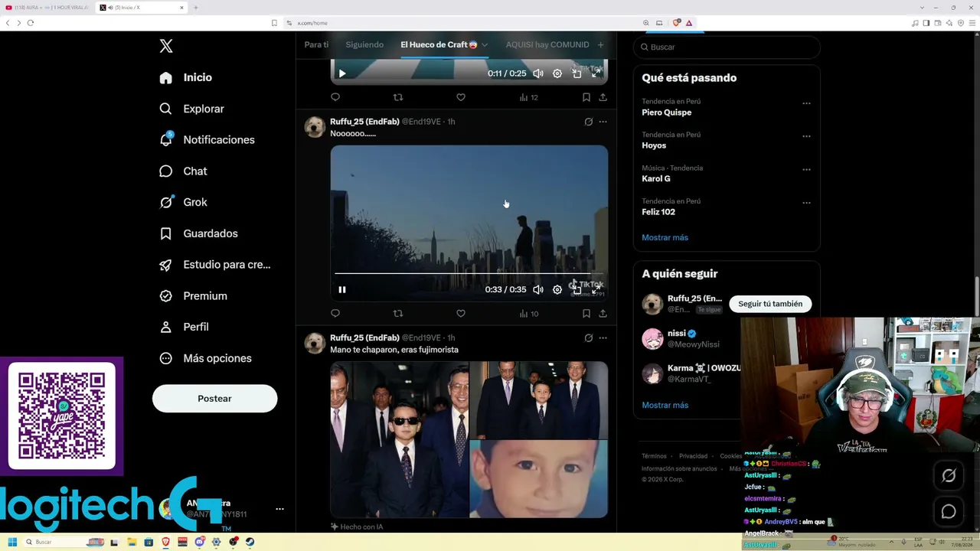Viewport: 980px width, 551px height.
Task: Open Ruffu_25 avatar on the Noooooo post
Action: [315, 127]
